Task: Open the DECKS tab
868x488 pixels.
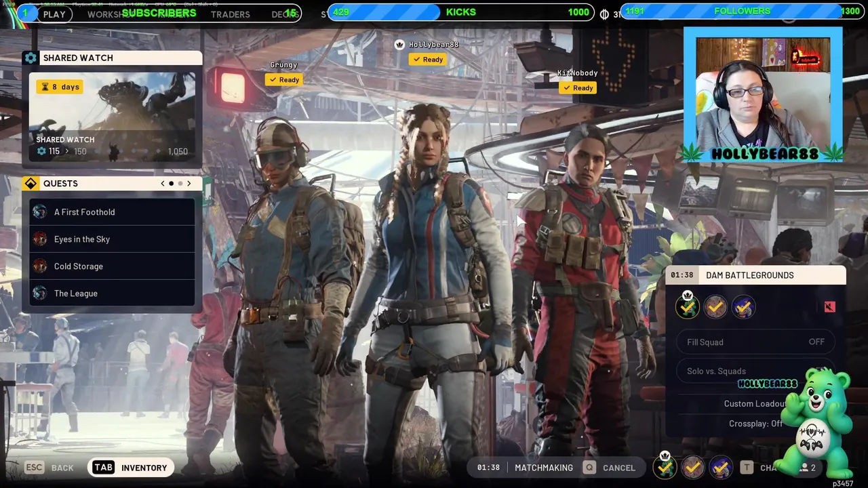Action: point(284,14)
